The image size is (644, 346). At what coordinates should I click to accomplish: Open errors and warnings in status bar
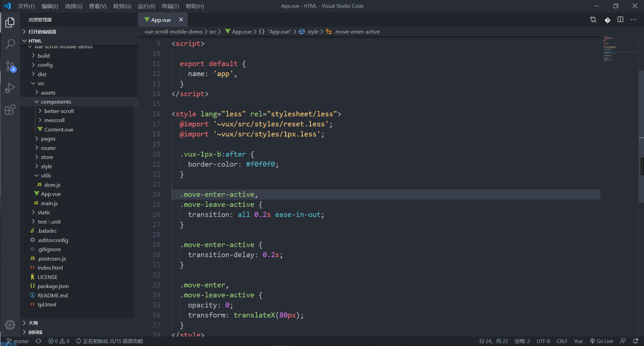59,341
